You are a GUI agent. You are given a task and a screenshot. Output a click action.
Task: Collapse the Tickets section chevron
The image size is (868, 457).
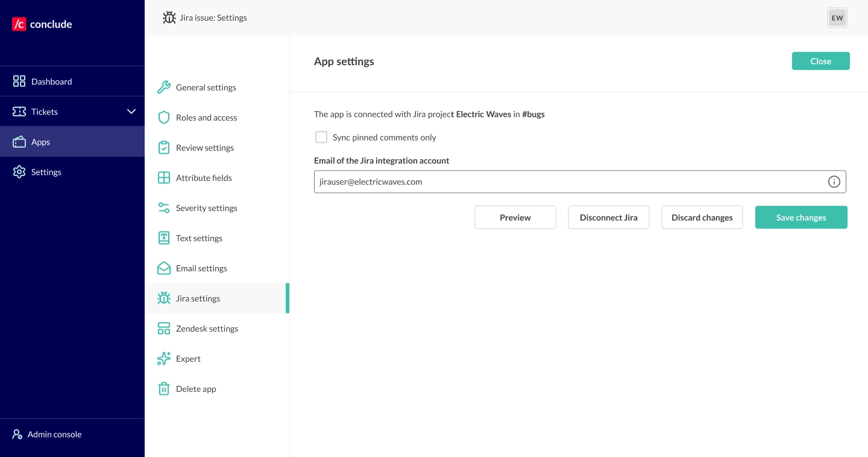coord(131,111)
